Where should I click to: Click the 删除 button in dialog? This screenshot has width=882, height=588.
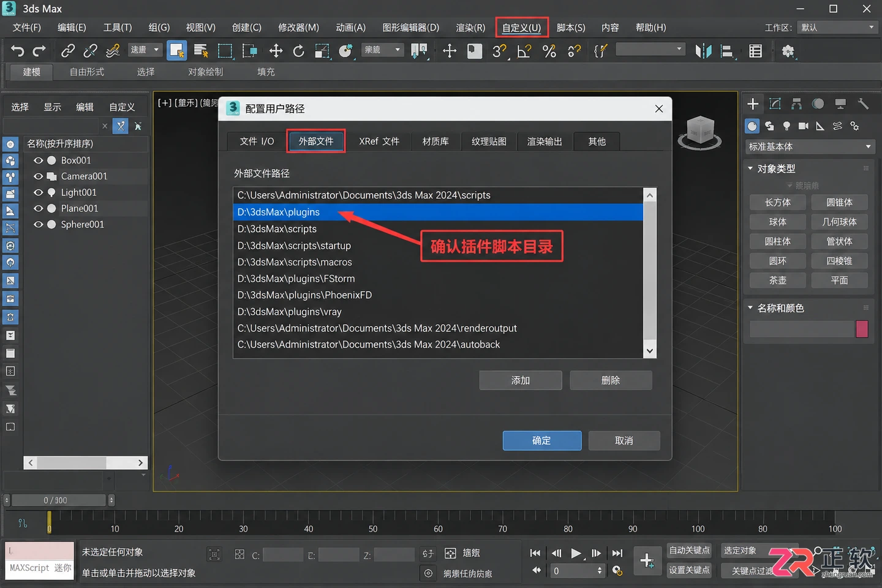[611, 380]
